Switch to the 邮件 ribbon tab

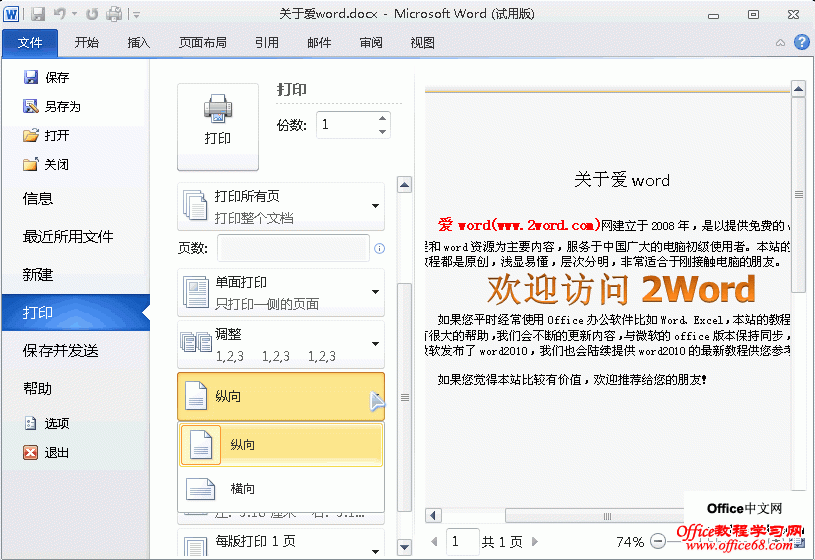click(319, 43)
